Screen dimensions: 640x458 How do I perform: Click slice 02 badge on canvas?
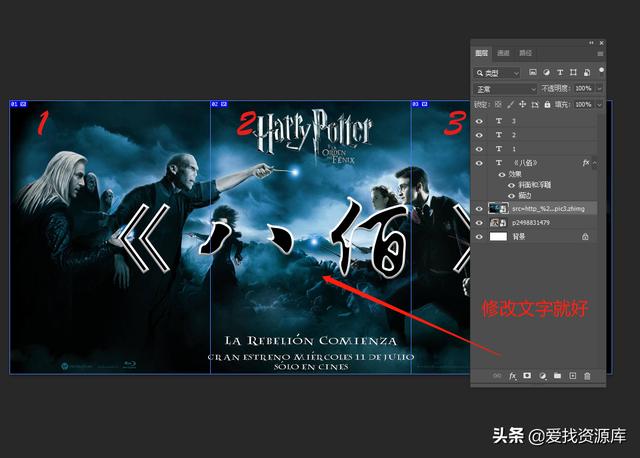tap(219, 104)
